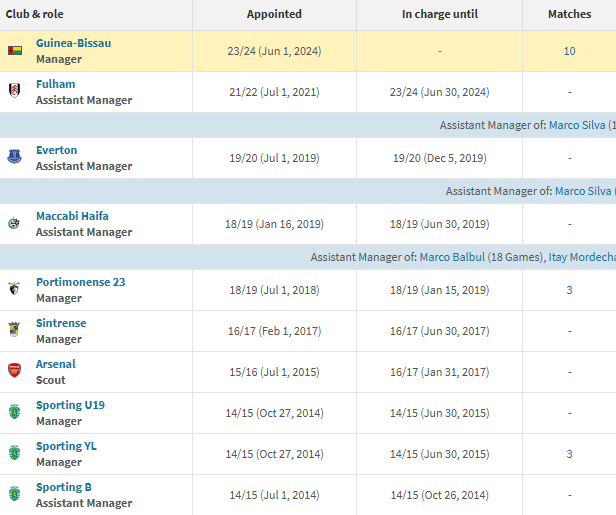Open the Sporting U19 link

70,405
